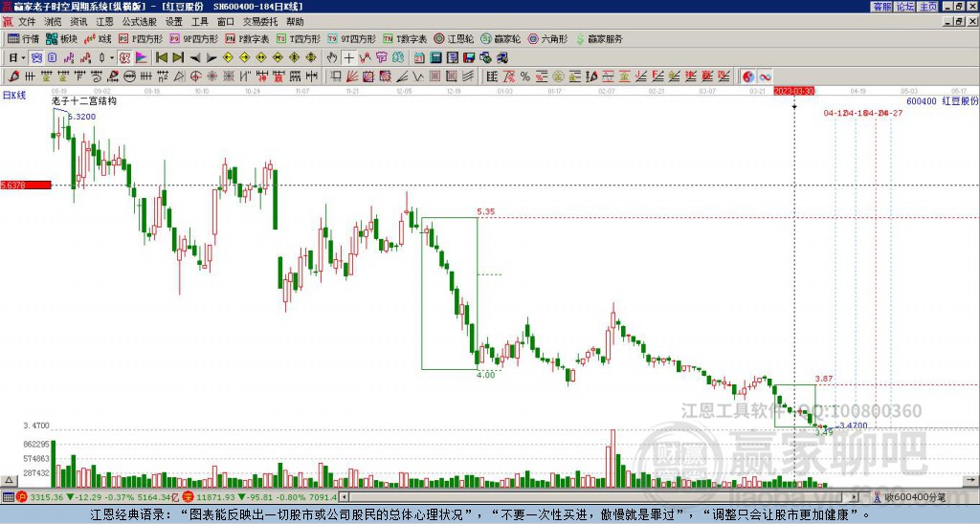Click the status bar grid icon

point(8,497)
